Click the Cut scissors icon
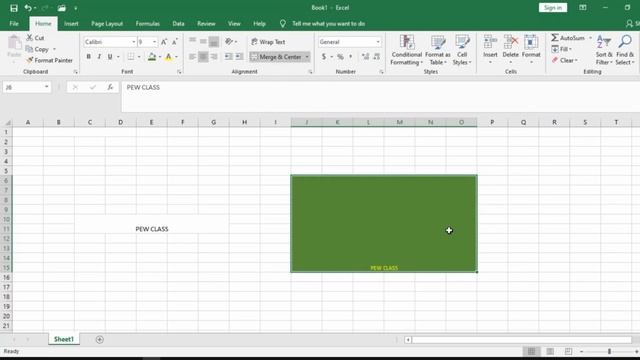 (x=29, y=38)
